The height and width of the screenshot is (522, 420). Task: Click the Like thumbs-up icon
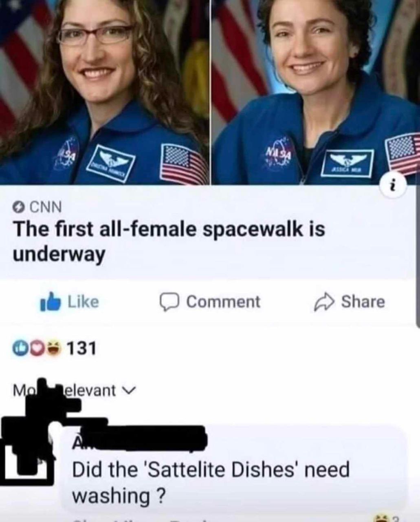[x=51, y=302]
